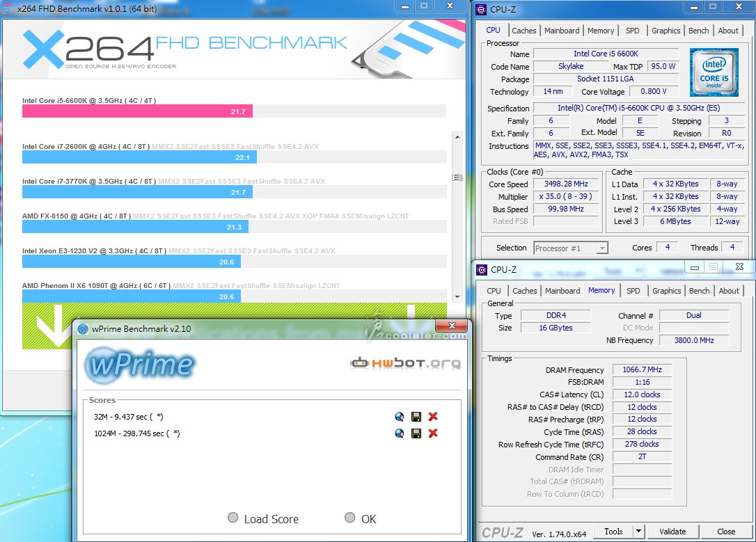Select the Load Score radio button
756x542 pixels.
click(x=233, y=518)
